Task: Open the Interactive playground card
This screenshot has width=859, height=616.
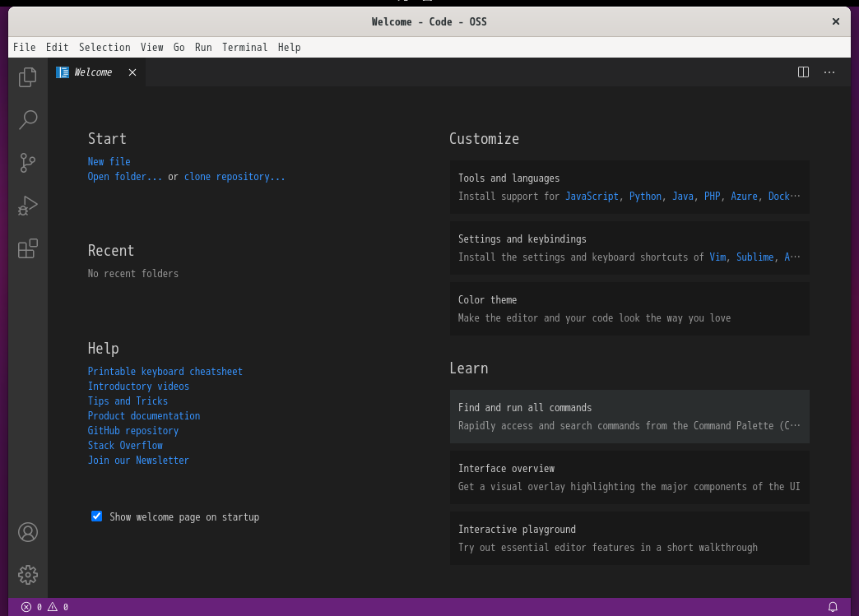Action: tap(629, 538)
